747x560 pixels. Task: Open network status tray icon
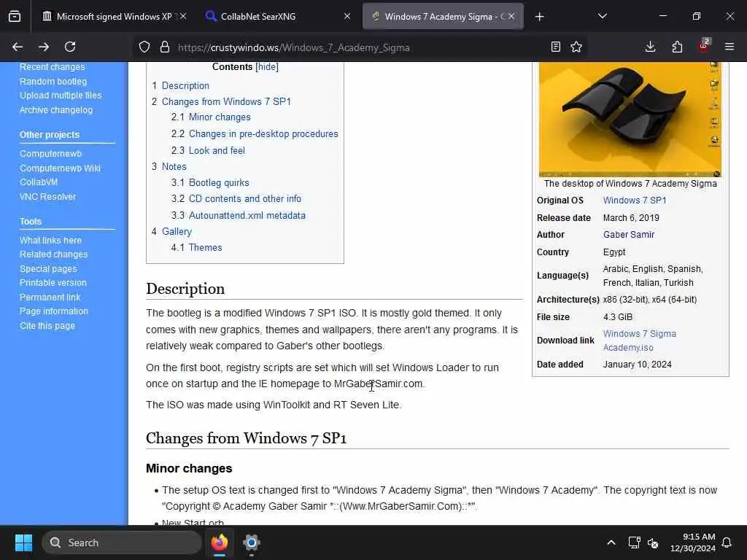(634, 542)
